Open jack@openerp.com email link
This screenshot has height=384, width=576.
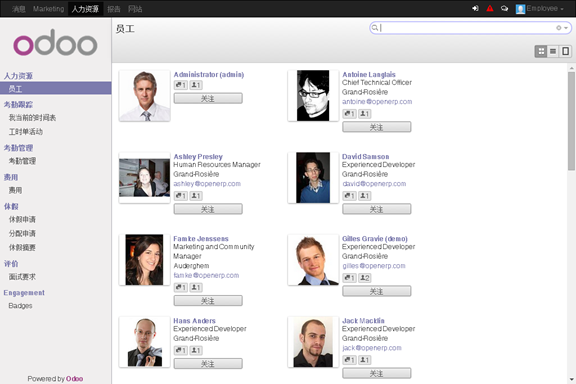coord(372,348)
